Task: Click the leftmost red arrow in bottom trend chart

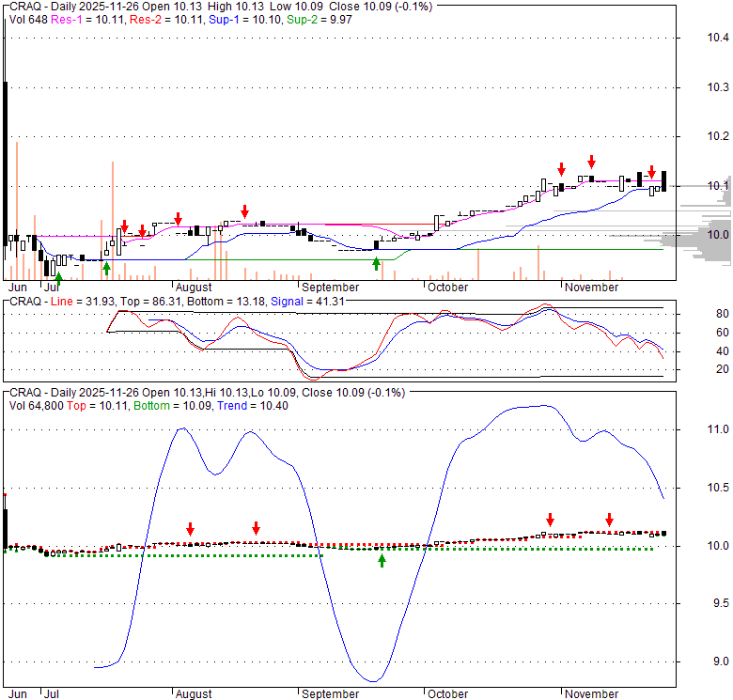Action: point(190,528)
